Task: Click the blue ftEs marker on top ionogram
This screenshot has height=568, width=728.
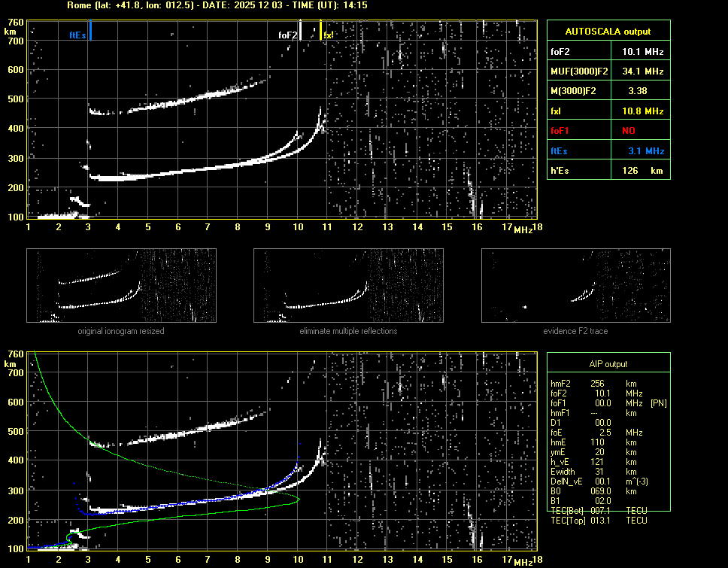Action: click(x=90, y=32)
